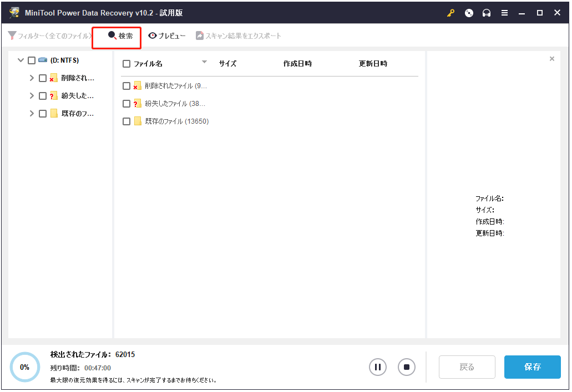Screen dimensions: 572x392
Task: Click the bootable media builder disc icon
Action: 469,12
